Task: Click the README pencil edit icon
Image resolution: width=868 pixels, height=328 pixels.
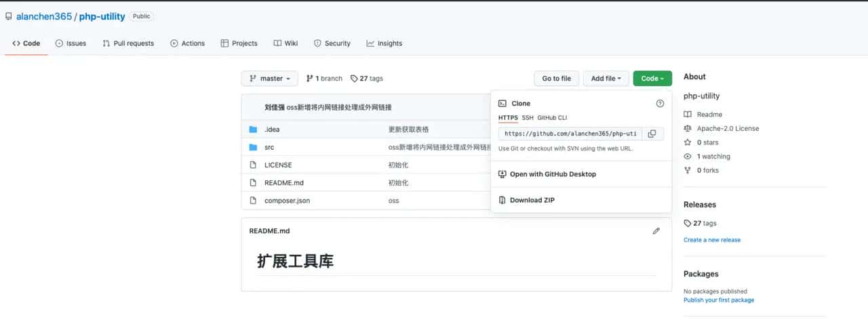Action: pos(656,231)
